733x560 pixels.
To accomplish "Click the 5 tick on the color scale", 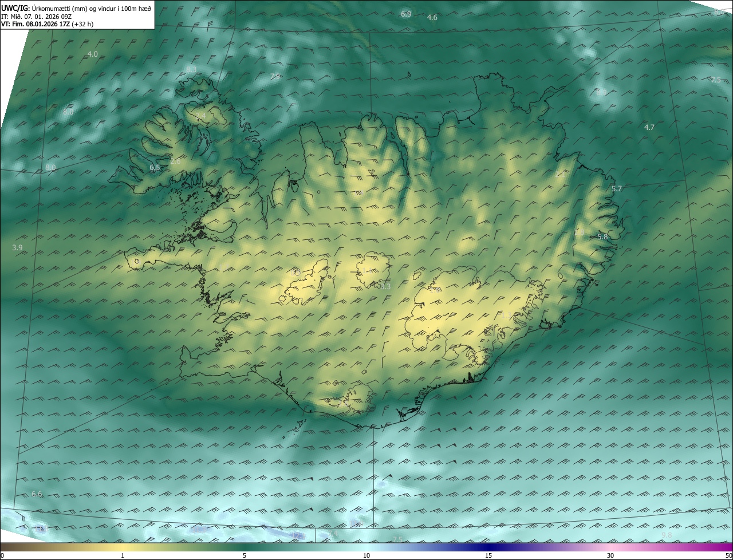I will [245, 555].
